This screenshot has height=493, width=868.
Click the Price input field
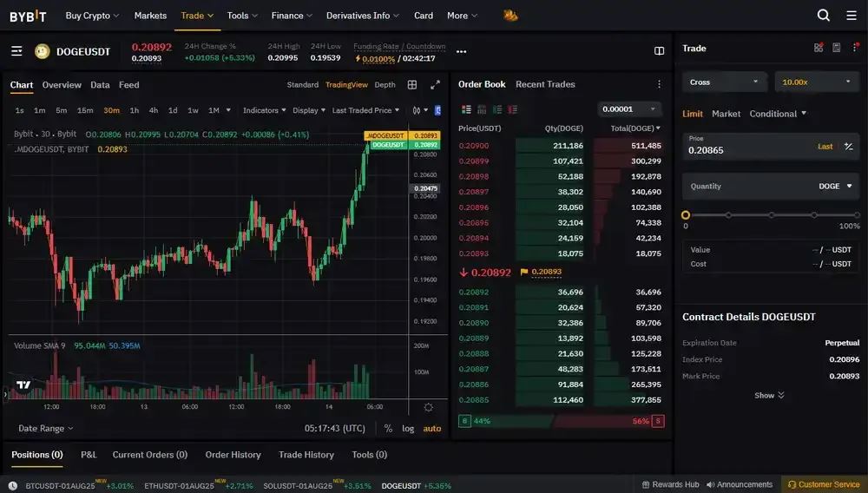click(x=749, y=146)
